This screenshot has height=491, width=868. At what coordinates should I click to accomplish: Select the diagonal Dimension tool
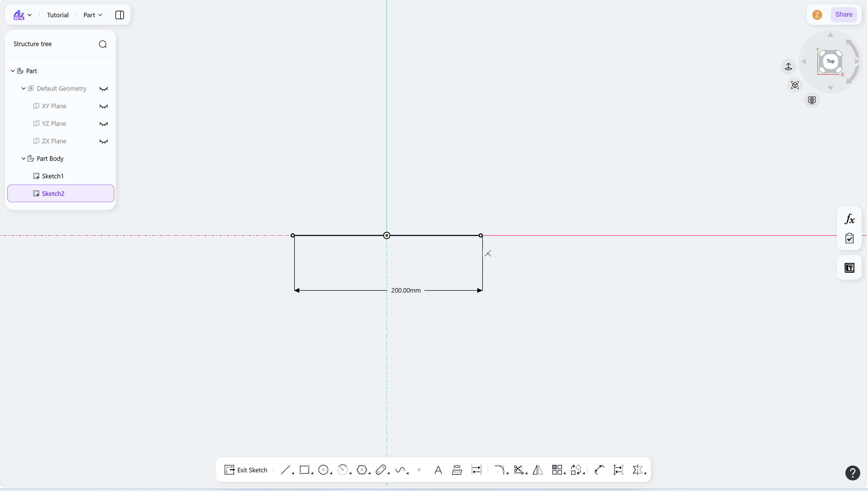tap(599, 470)
